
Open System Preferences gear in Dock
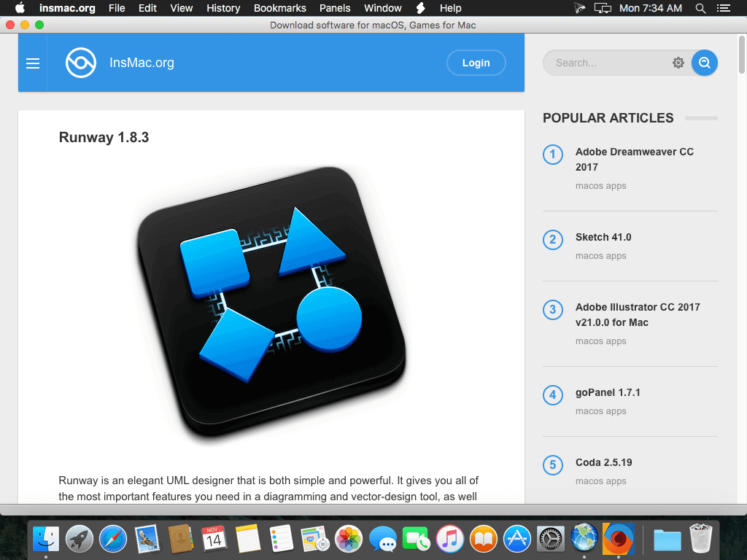point(551,539)
